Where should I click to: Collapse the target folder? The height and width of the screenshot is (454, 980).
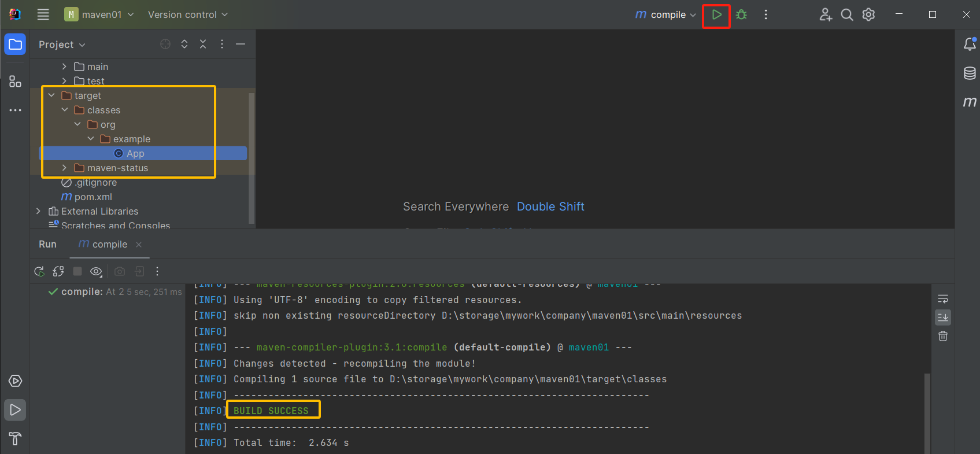(51, 95)
